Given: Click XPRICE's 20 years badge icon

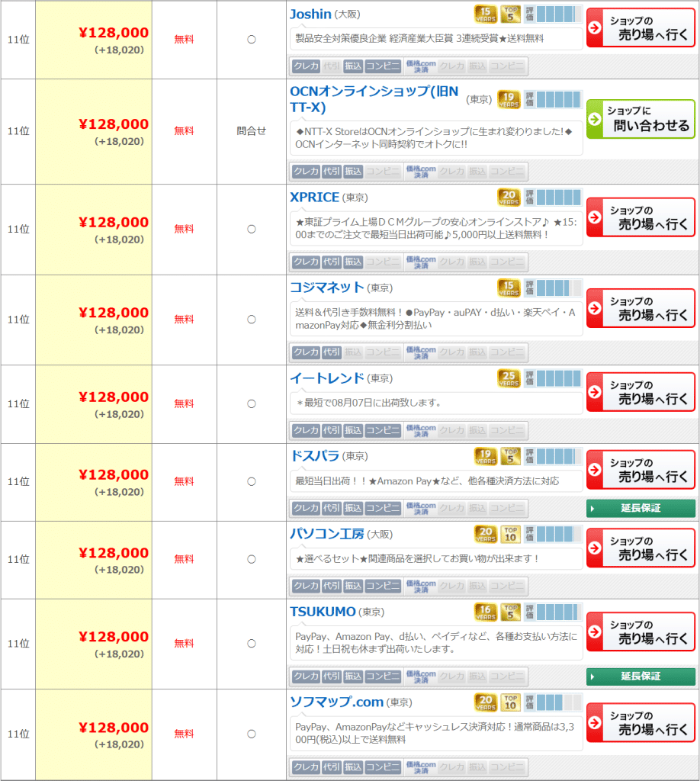Looking at the screenshot, I should point(509,198).
